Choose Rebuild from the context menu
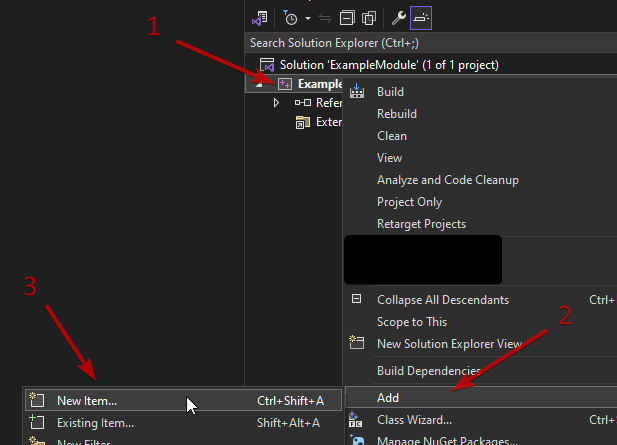Screen dimensions: 617x445 [x=396, y=114]
